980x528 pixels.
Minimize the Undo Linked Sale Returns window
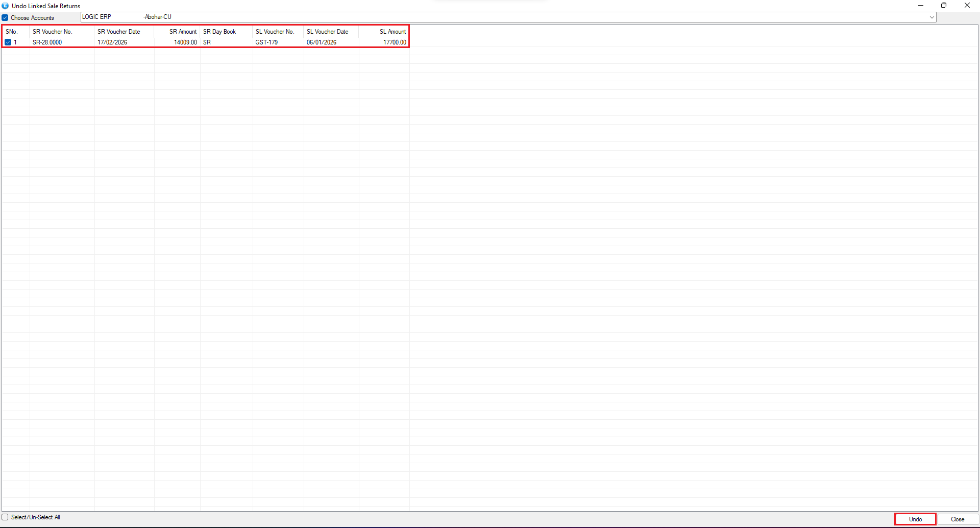click(921, 6)
